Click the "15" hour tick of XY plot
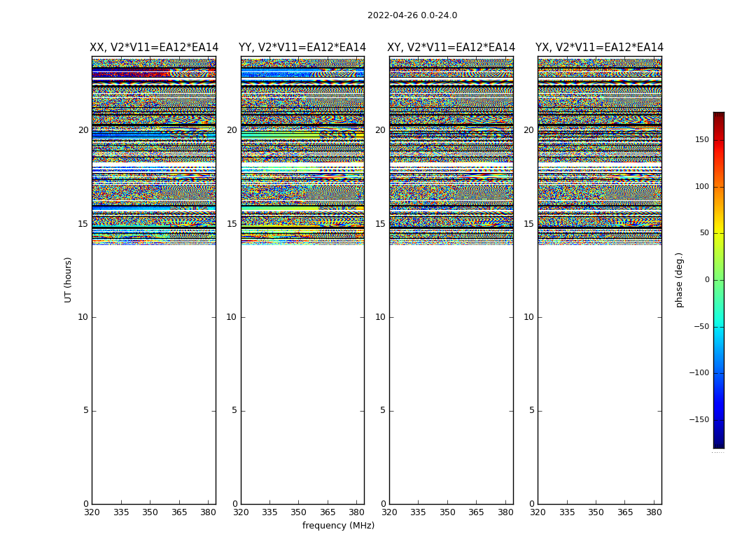Image resolution: width=735 pixels, height=560 pixels. coord(381,224)
